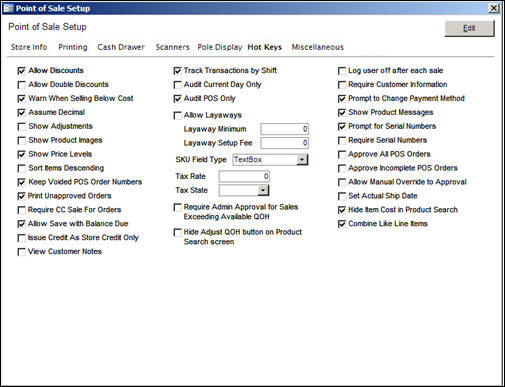Enable Allow Double Discounts
Screen dimensions: 505x387
point(22,85)
